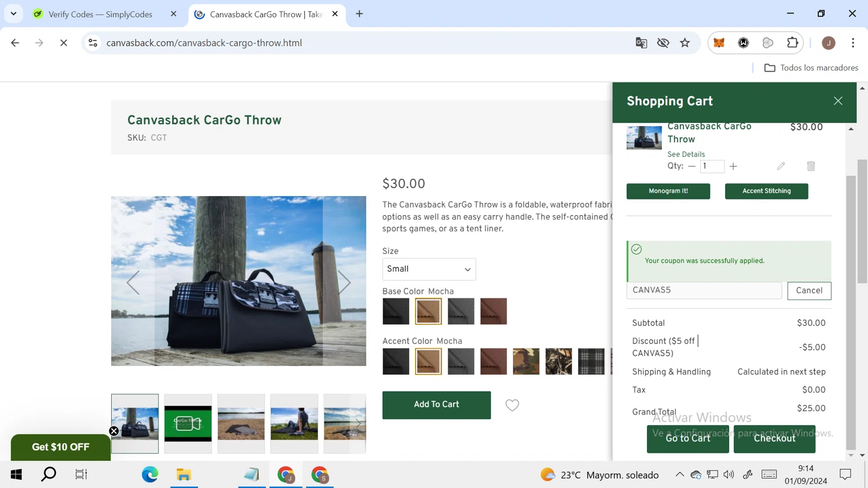Select third gray base color swatch

(x=461, y=311)
